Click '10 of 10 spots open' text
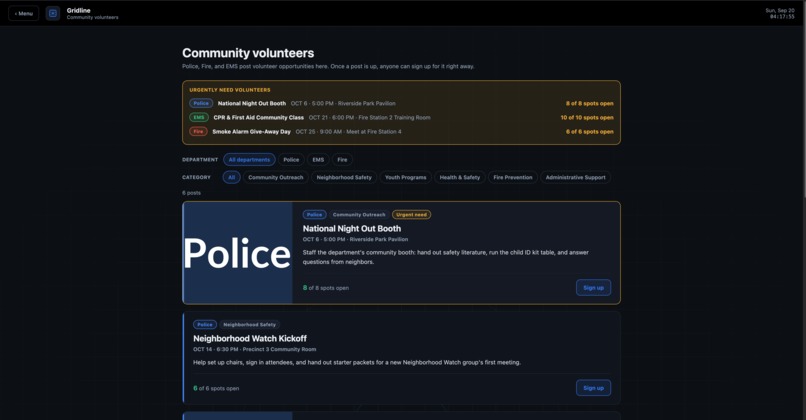806x420 pixels. (x=587, y=117)
